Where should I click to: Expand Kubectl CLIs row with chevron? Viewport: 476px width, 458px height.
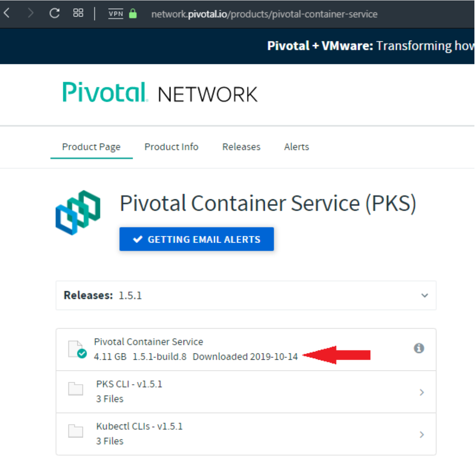pos(422,434)
